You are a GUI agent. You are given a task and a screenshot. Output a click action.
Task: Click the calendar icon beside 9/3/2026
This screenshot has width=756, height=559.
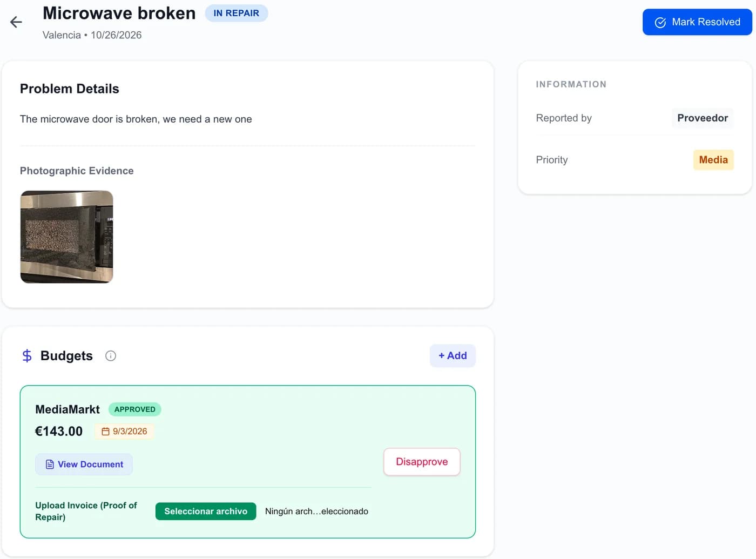(106, 432)
